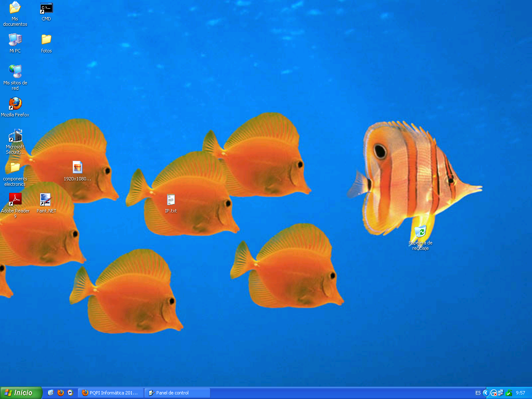This screenshot has width=532, height=399.
Task: Open the IP.txt file
Action: [171, 199]
